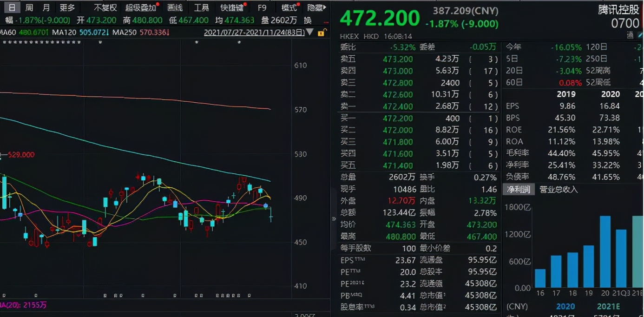644x317 pixels.
Task: Open the 更多 periods dropdown
Action: (x=67, y=7)
